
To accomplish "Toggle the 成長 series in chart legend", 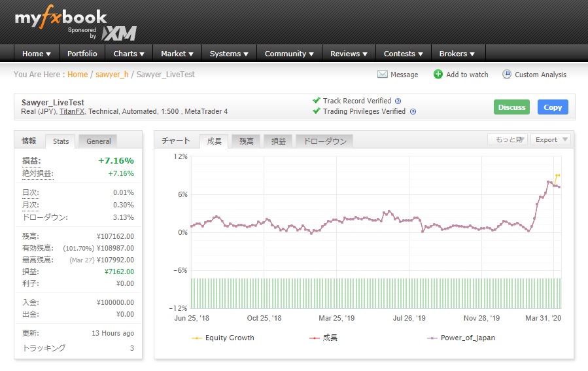I will 330,338.
